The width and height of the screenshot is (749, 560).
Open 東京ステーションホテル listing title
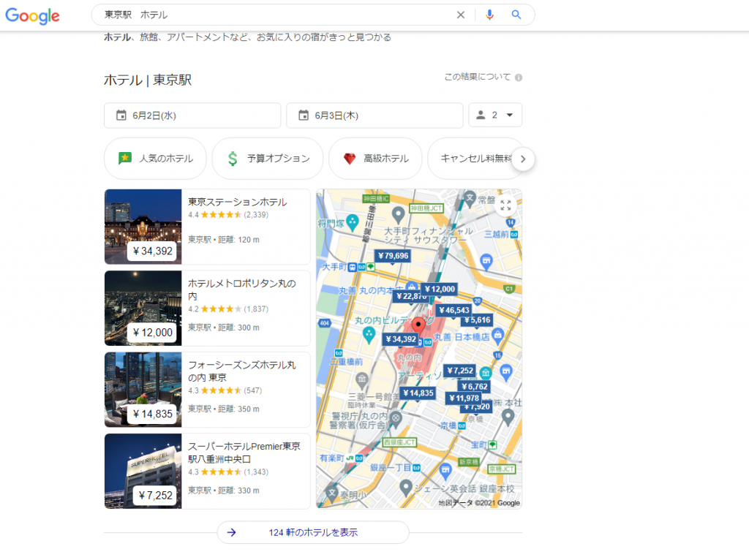pos(238,202)
